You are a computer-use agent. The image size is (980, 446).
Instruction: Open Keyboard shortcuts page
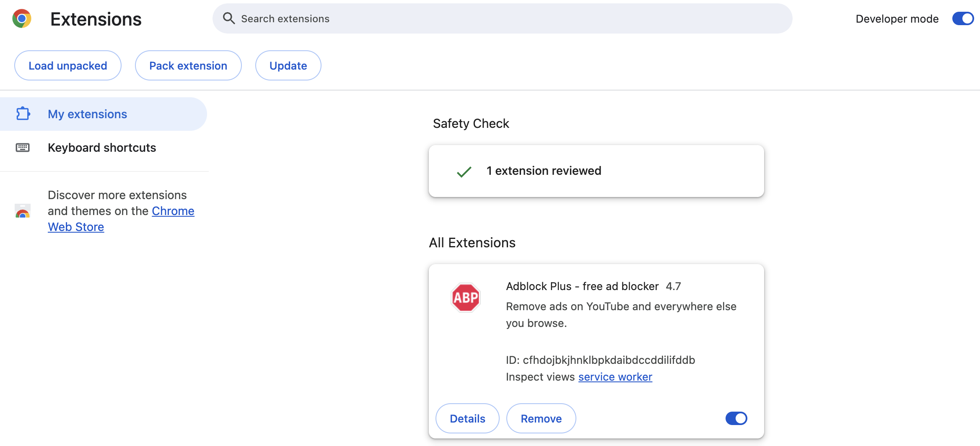103,148
